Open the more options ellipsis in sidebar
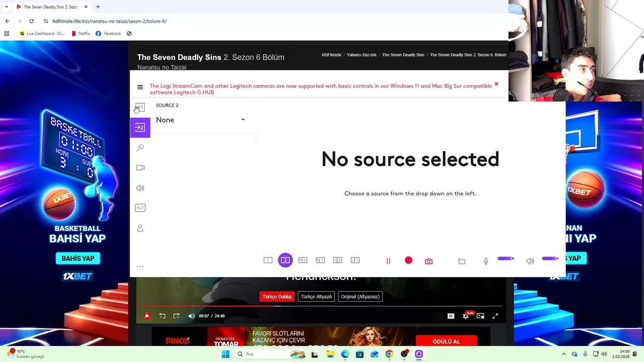 140,266
